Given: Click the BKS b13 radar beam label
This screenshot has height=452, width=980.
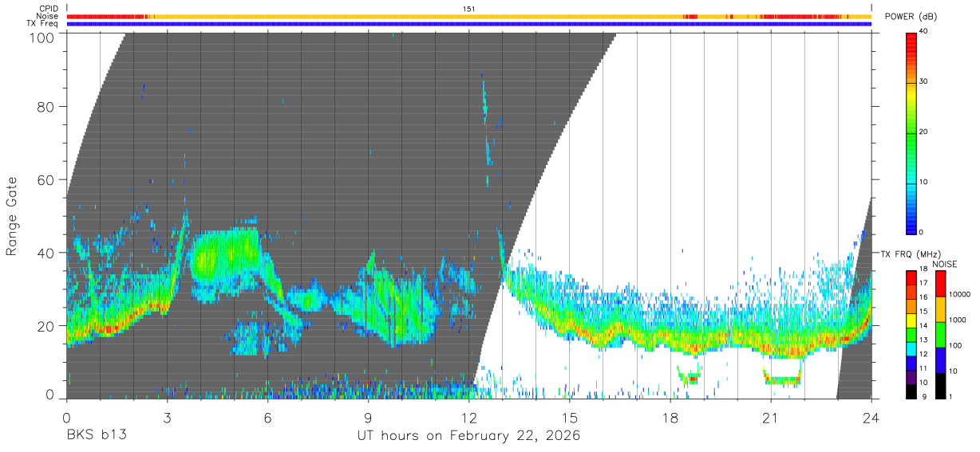Looking at the screenshot, I should coord(97,436).
